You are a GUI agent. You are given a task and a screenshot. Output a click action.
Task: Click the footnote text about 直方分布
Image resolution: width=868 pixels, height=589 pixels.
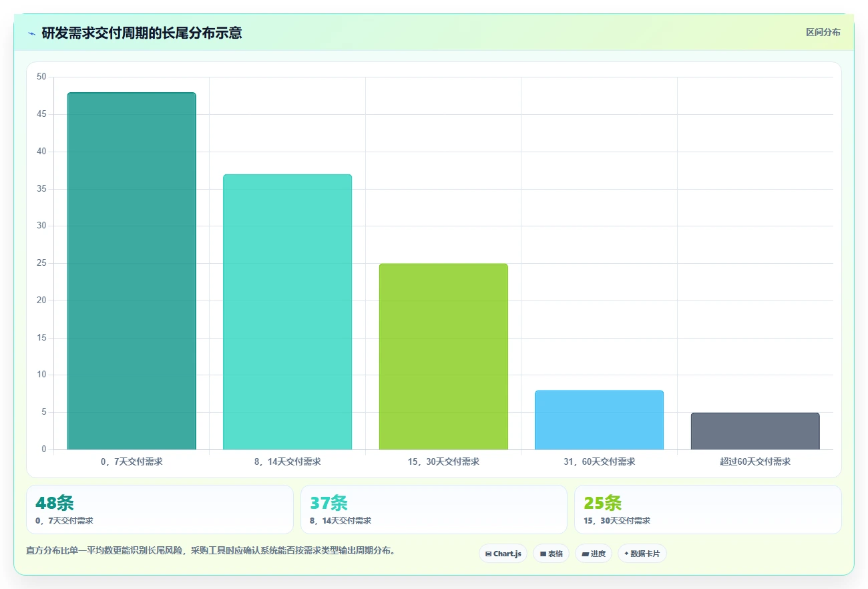tap(211, 551)
